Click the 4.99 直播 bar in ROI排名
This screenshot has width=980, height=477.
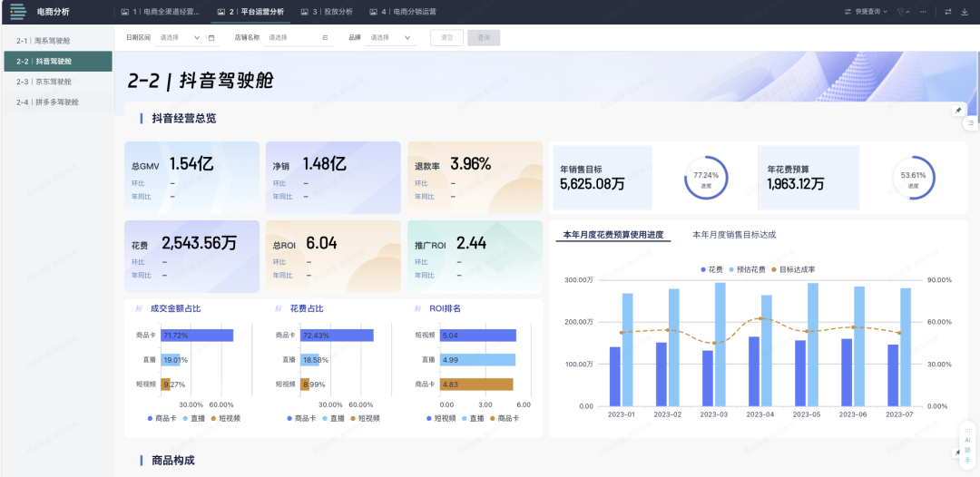click(x=477, y=360)
